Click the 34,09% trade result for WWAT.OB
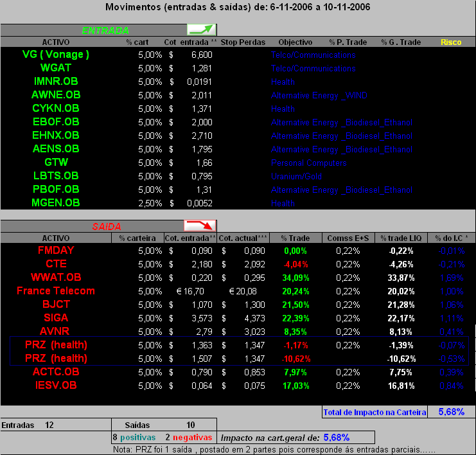Viewport: 476px width, 455px height. tap(295, 278)
